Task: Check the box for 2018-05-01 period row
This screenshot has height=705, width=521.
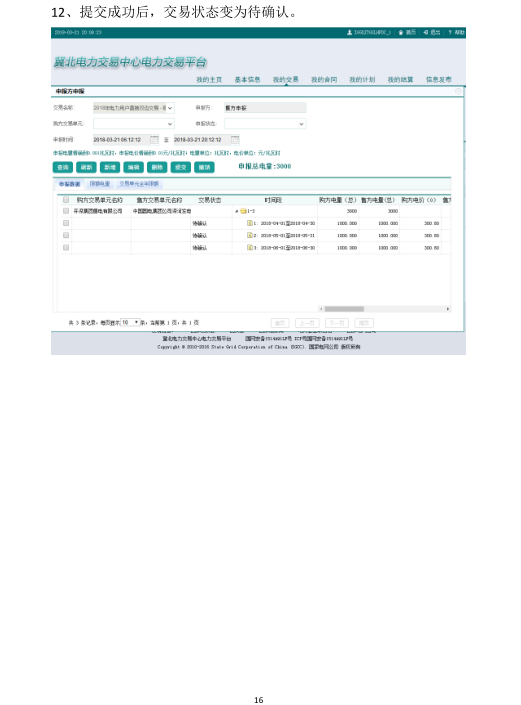Action: (66, 235)
